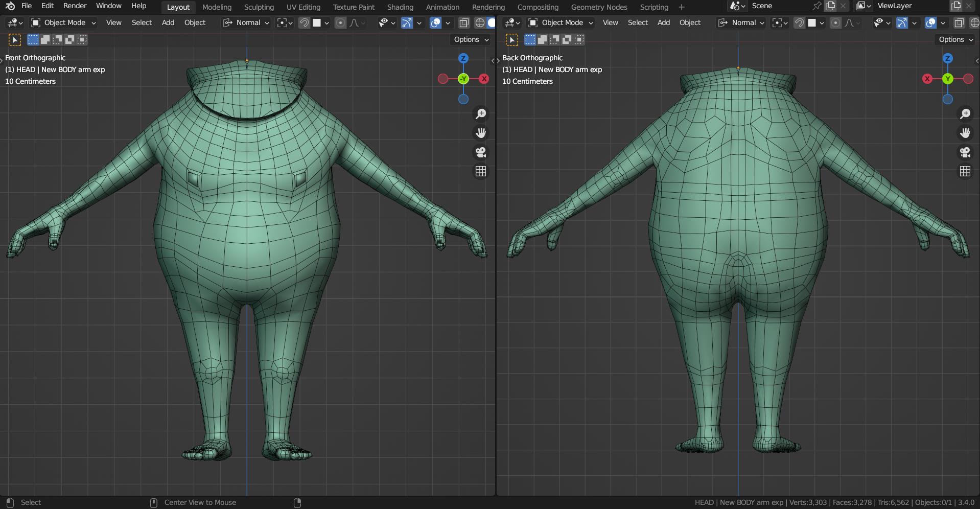The image size is (980, 509).
Task: Click the pan hand icon in left viewport
Action: tap(481, 133)
